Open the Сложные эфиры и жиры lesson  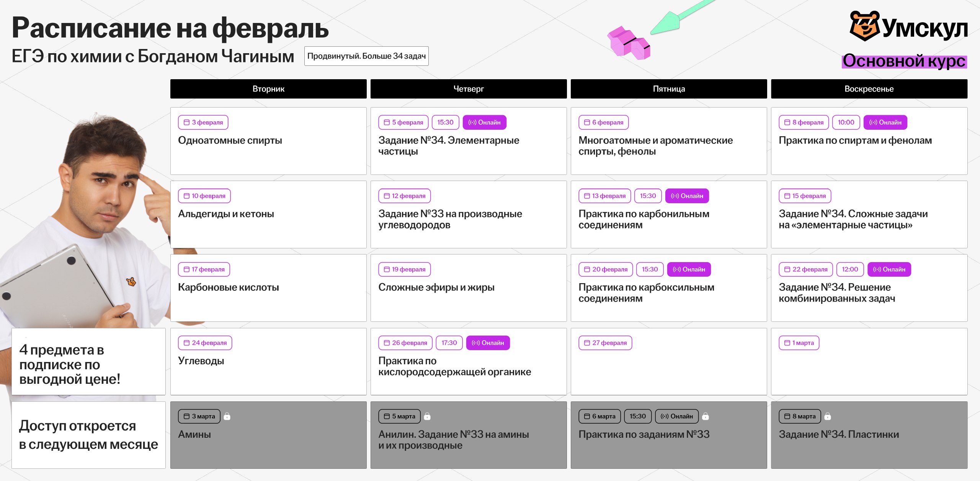(468, 288)
